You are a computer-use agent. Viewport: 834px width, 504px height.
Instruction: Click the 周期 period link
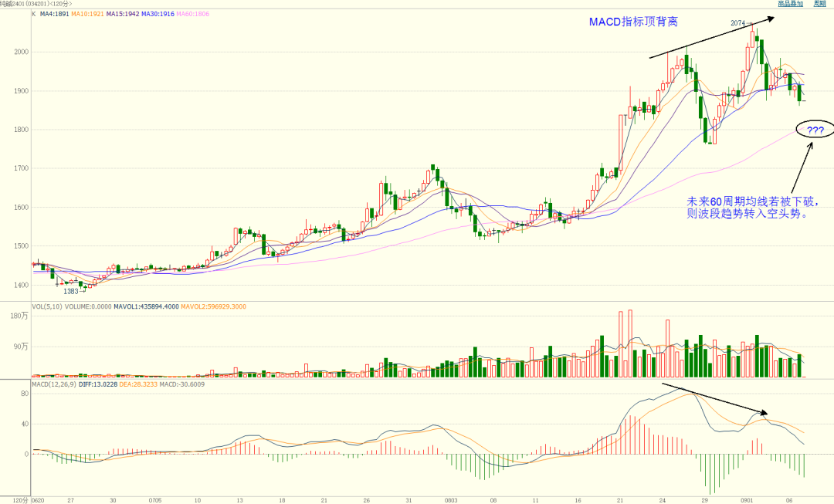point(820,4)
